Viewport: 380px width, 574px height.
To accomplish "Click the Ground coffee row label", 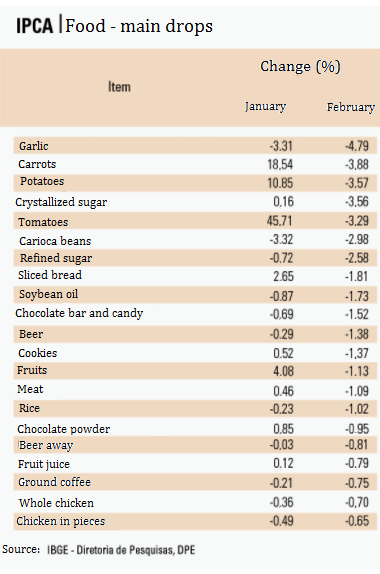I will (55, 482).
